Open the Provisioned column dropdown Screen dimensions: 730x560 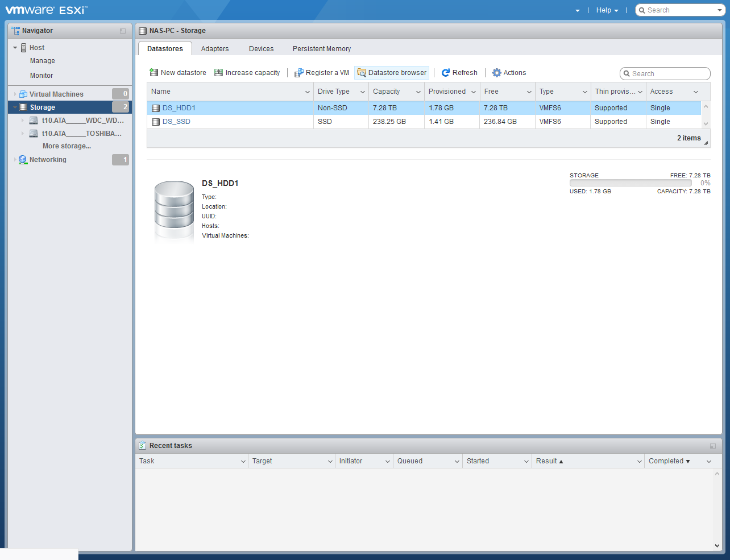click(x=474, y=92)
